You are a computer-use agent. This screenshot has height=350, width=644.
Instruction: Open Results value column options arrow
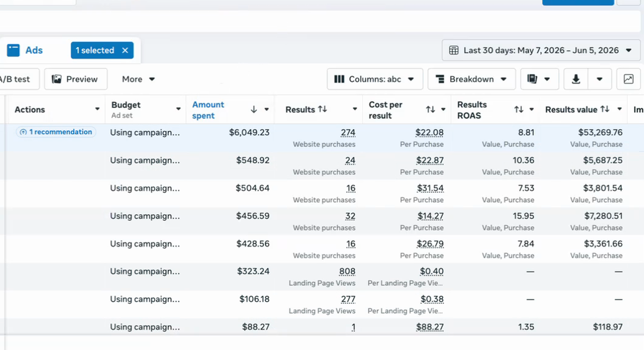(619, 109)
